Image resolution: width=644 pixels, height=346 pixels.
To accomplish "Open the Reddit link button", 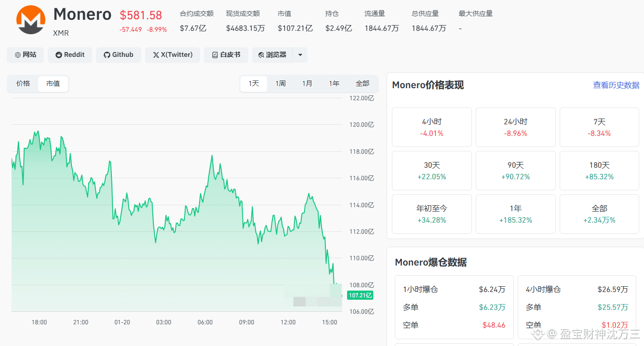I will [x=70, y=55].
